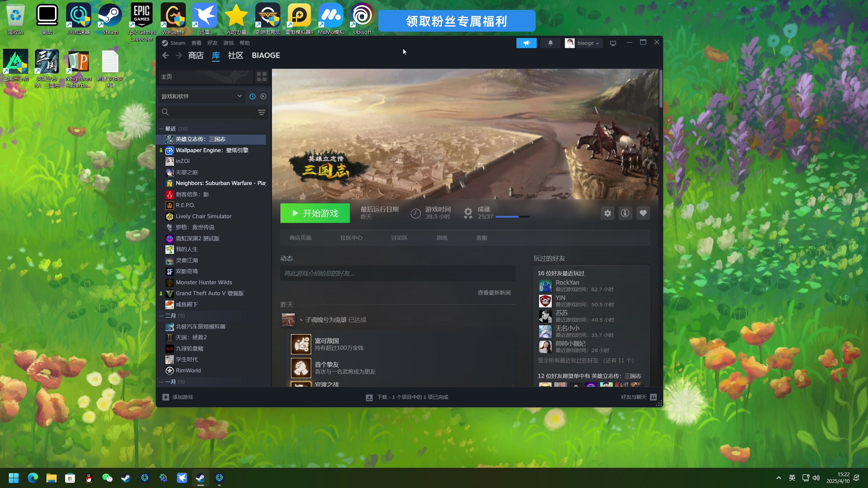Click the library search field
868x488 pixels.
click(x=213, y=112)
